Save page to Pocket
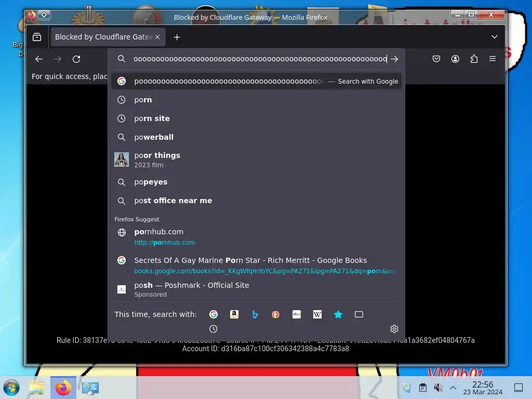Image resolution: width=532 pixels, height=399 pixels. [x=436, y=59]
